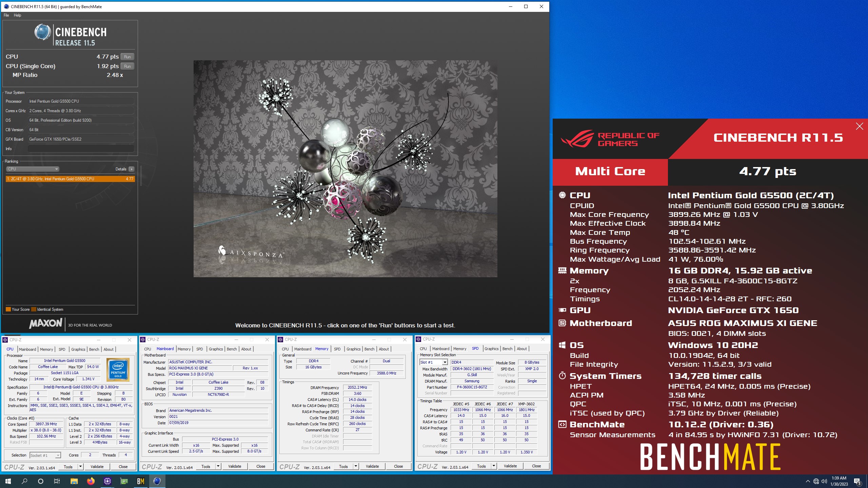The height and width of the screenshot is (488, 868).
Task: Open Tools dropdown arrow in CPU-Z Mainboard window
Action: [x=218, y=466]
